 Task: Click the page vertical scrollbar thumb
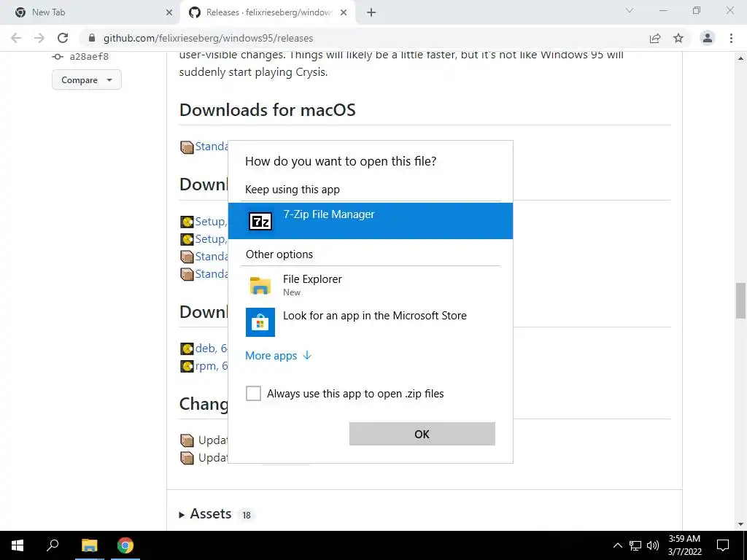[x=740, y=301]
